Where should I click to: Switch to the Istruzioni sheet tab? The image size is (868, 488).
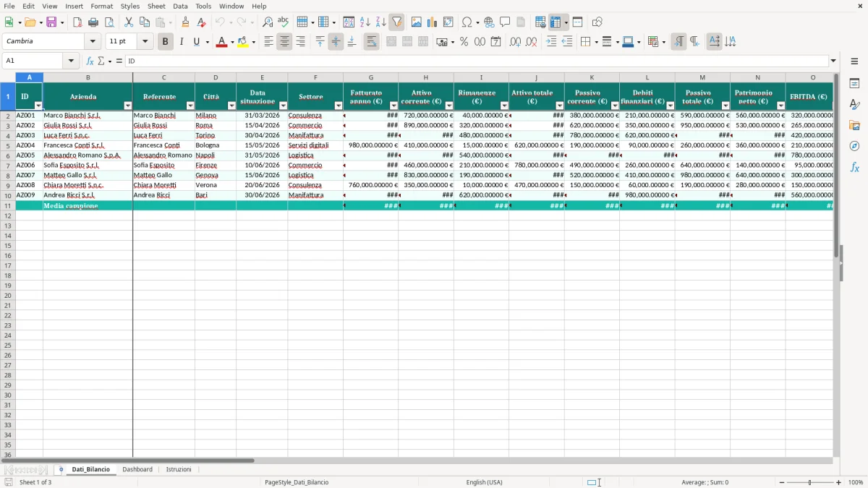tap(179, 470)
